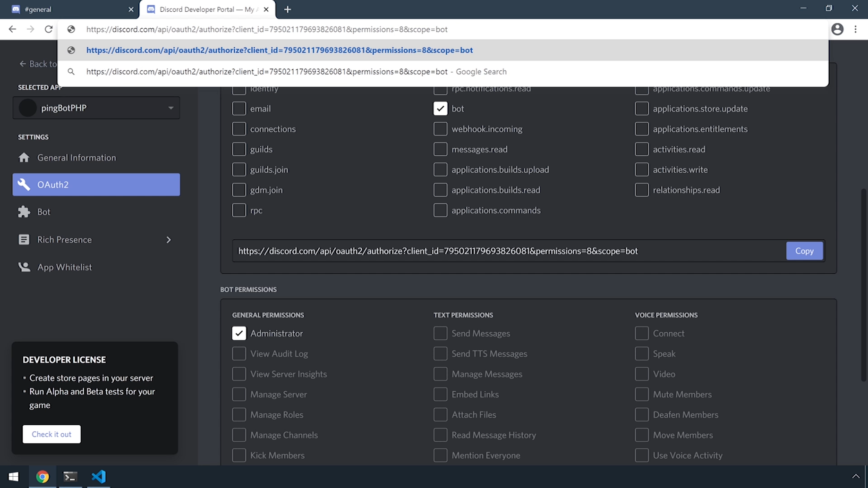Click the Chrome icon in the taskbar
Viewport: 868px width, 488px height.
[43, 477]
